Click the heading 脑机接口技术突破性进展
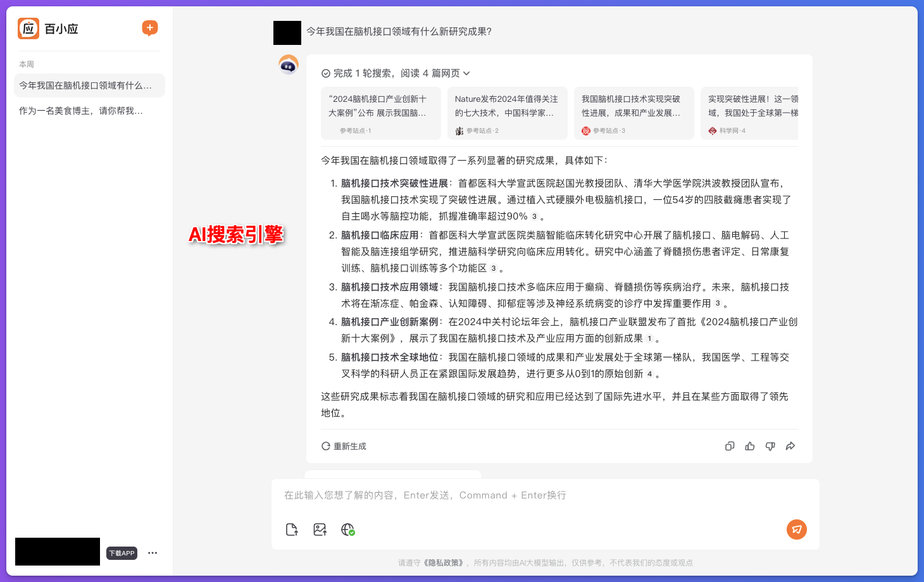This screenshot has height=582, width=924. pos(394,183)
